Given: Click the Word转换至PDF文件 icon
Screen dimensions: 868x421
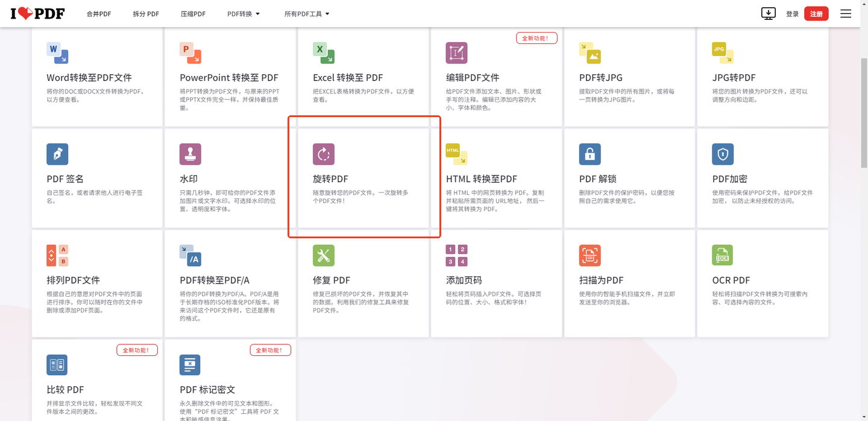Looking at the screenshot, I should pyautogui.click(x=57, y=53).
